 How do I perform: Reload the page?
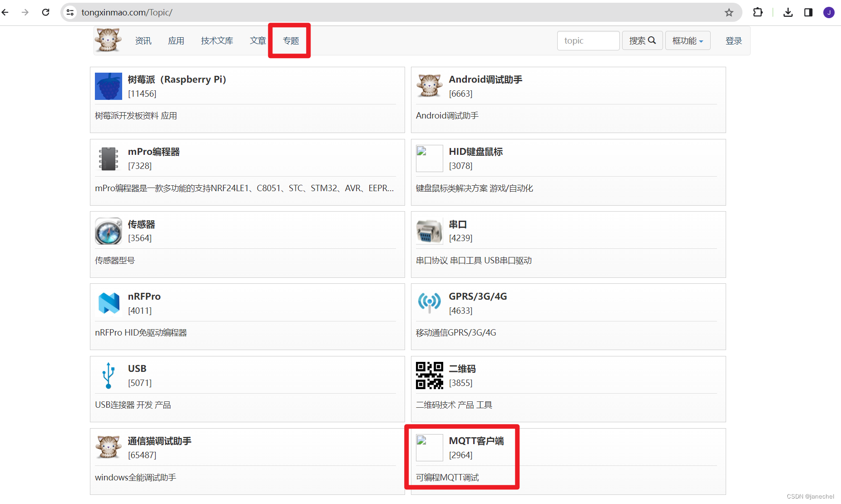click(x=45, y=12)
